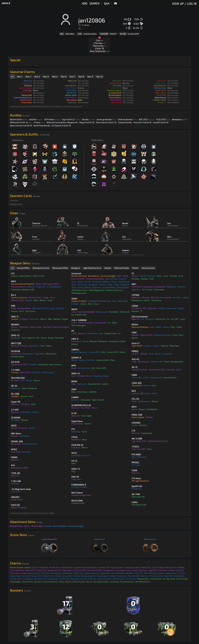Filter weapon skins by Machine Pistols
The image size is (199, 644).
tap(121, 268)
